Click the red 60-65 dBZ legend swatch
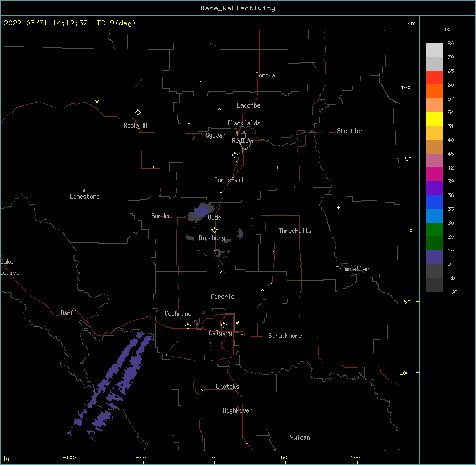This screenshot has height=465, width=476. point(434,78)
